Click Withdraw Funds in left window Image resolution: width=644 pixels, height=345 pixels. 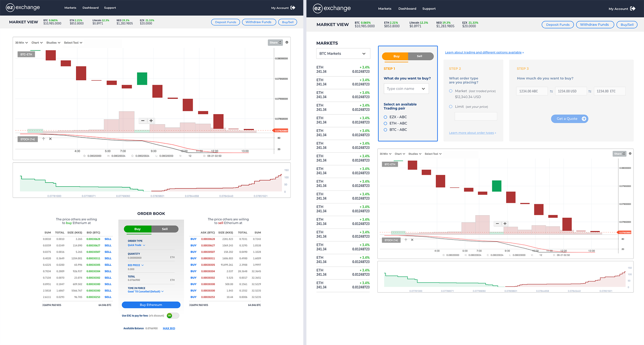pos(259,22)
